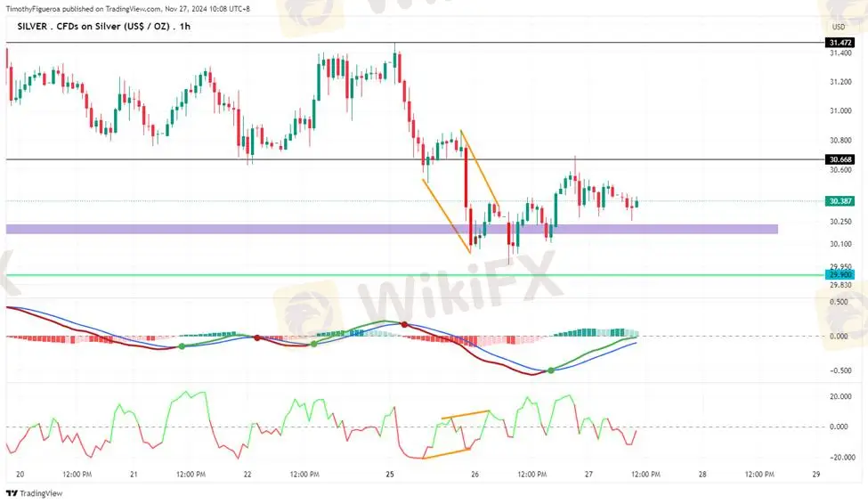Screen dimensions: 868x504
Task: Click the 20.000 oscillator scale value
Action: pyautogui.click(x=840, y=396)
